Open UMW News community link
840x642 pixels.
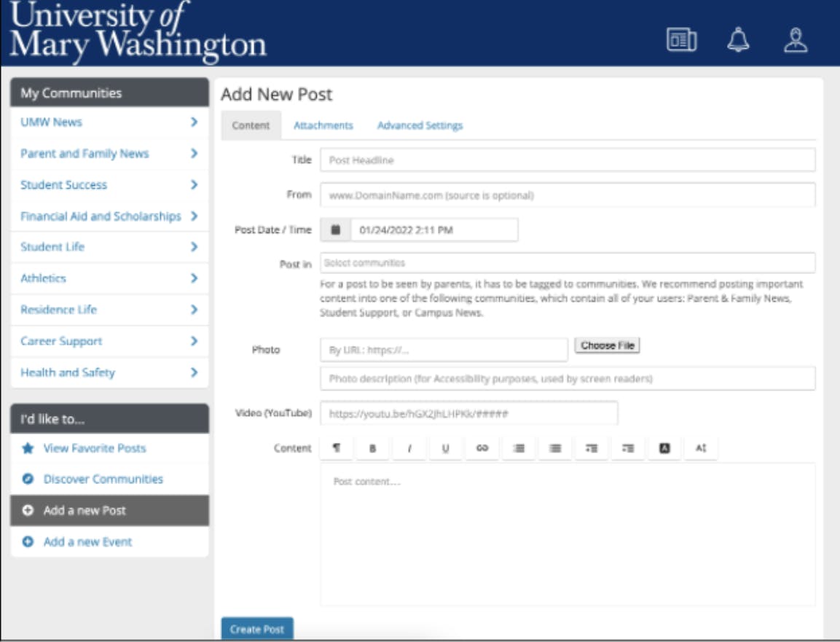(x=52, y=122)
